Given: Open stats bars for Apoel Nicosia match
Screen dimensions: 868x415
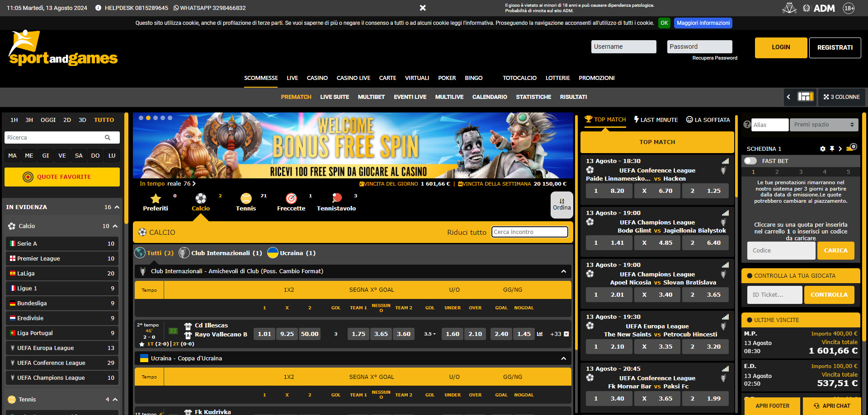Looking at the screenshot, I should point(726,265).
